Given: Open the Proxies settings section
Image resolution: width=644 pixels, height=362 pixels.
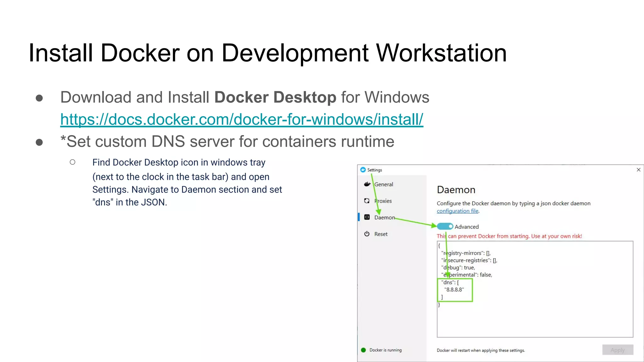Looking at the screenshot, I should click(383, 201).
